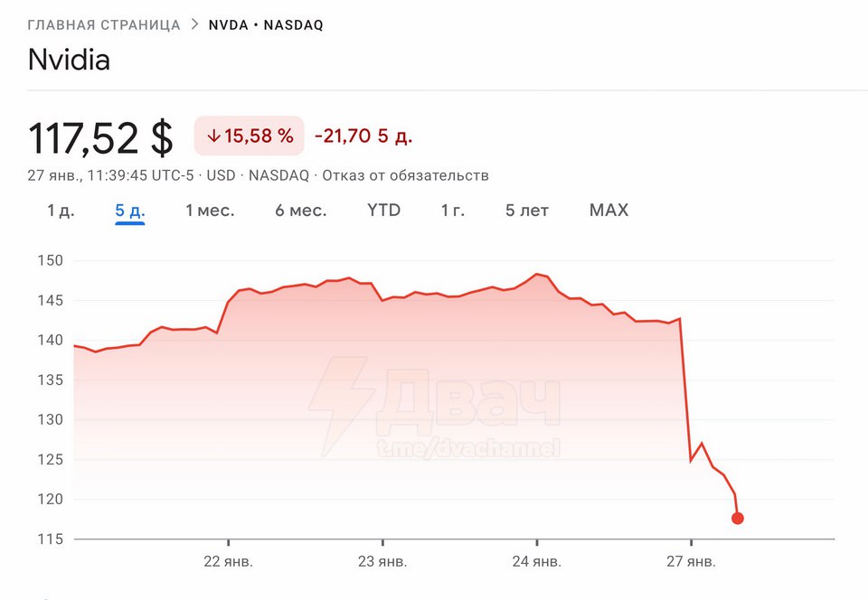Select the YTD range tab
The height and width of the screenshot is (600, 868).
coord(383,211)
